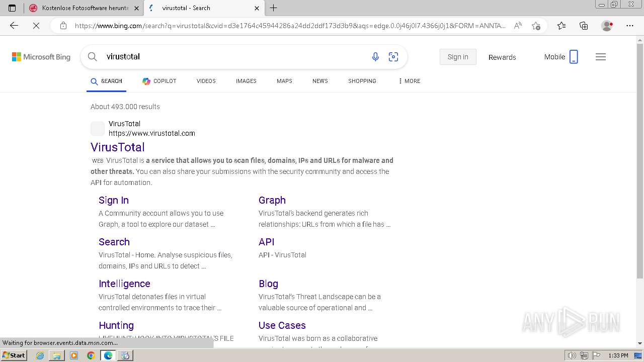Launch Internet Explorer from taskbar
644x362 pixels.
pos(40,355)
